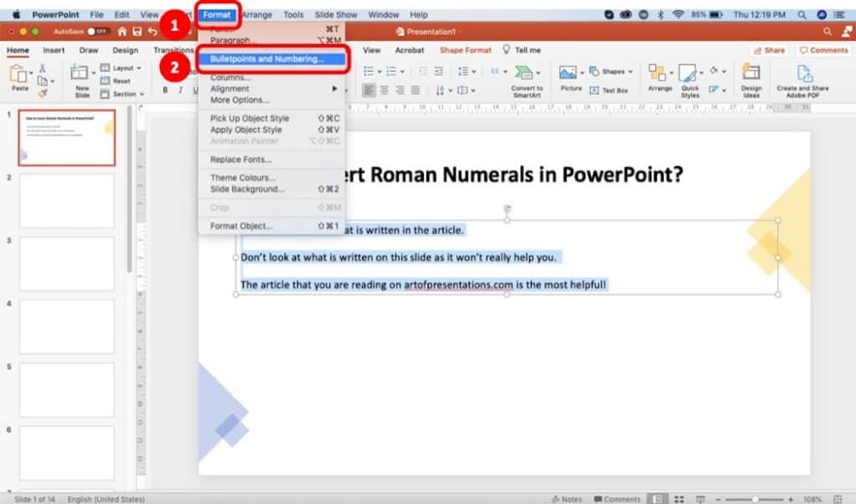The width and height of the screenshot is (856, 504).
Task: Open the bulleted list dropdown arrow
Action: point(379,72)
